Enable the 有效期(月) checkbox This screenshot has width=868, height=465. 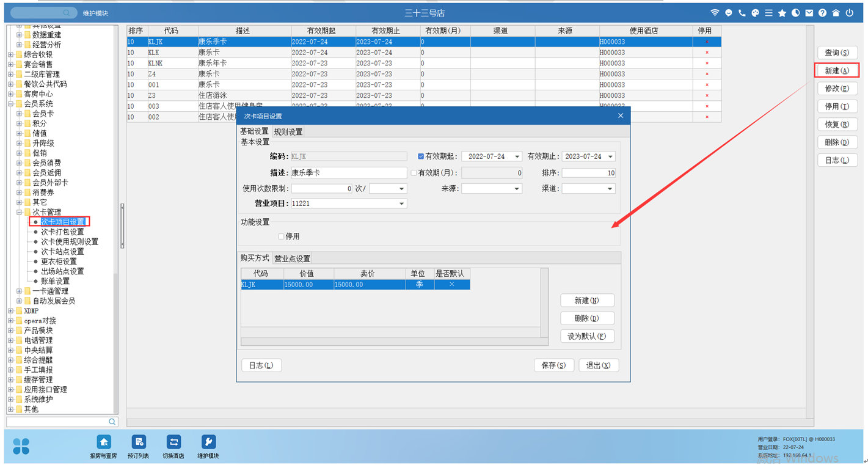(x=414, y=173)
